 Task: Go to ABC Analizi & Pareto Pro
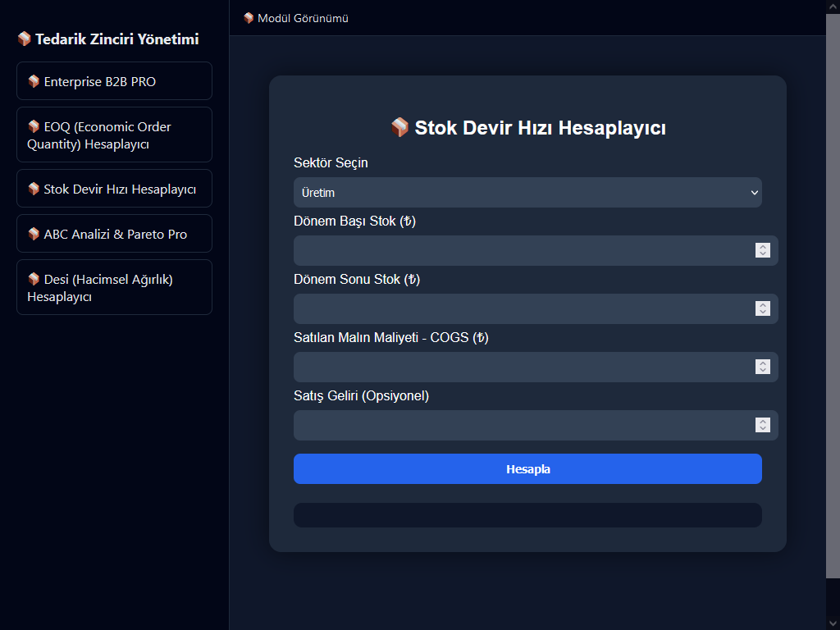(114, 234)
